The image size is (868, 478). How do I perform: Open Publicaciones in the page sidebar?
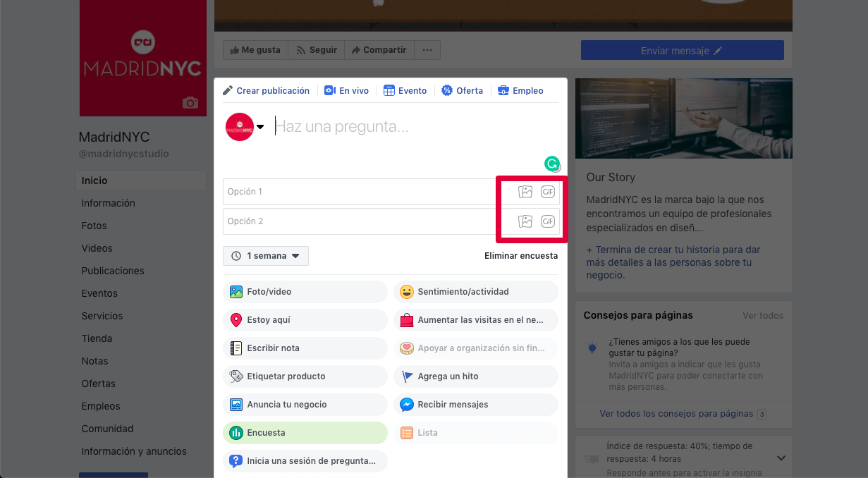pyautogui.click(x=113, y=271)
